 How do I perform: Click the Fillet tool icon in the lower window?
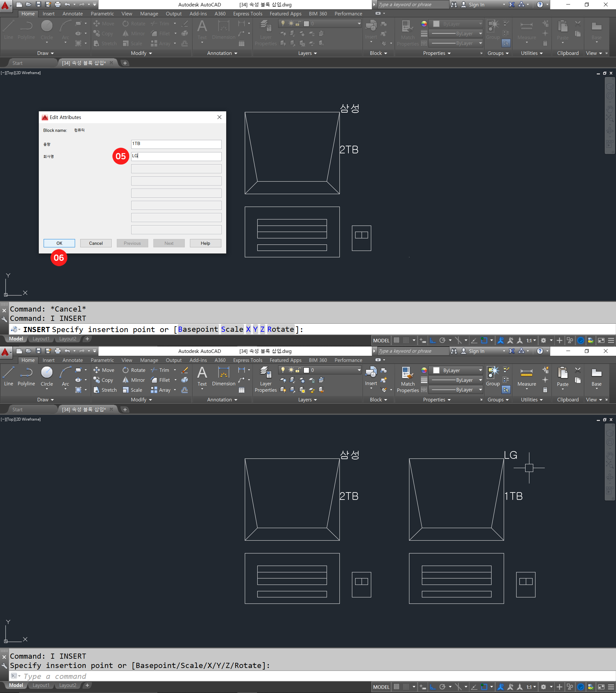point(154,380)
